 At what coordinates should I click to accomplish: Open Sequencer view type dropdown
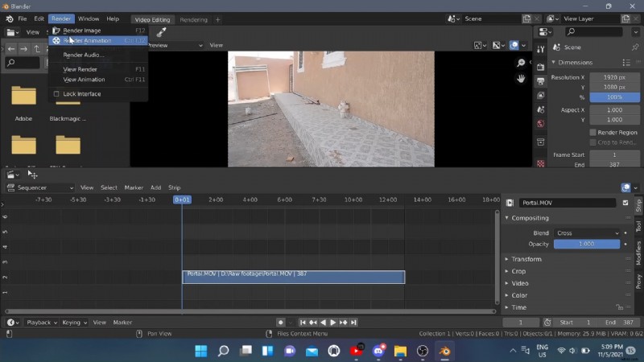[x=40, y=187]
